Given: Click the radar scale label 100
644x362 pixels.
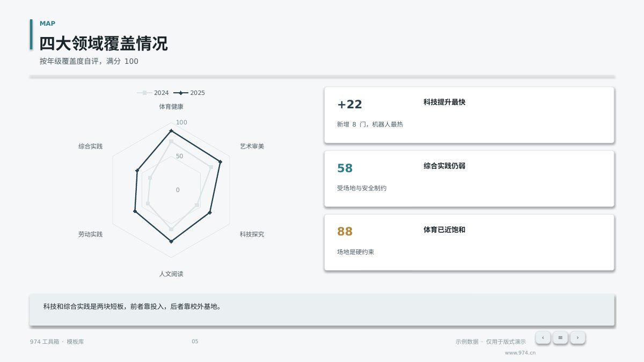Looking at the screenshot, I should click(182, 123).
